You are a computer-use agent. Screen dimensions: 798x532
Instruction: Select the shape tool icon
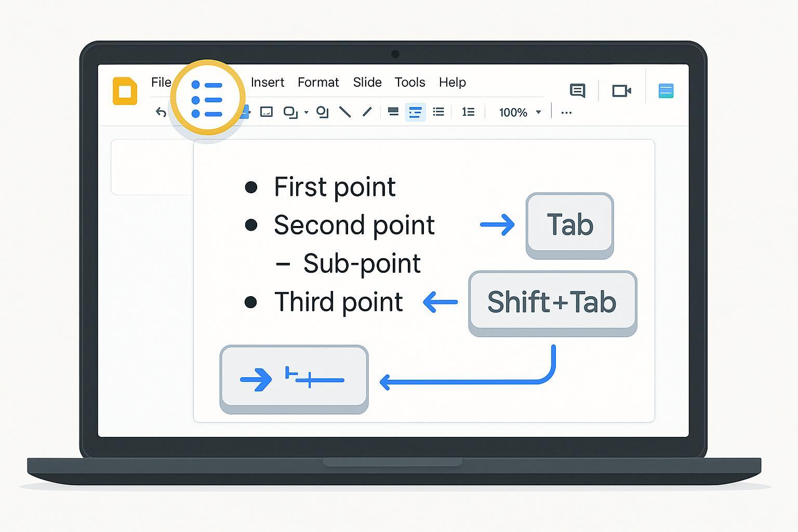point(290,112)
